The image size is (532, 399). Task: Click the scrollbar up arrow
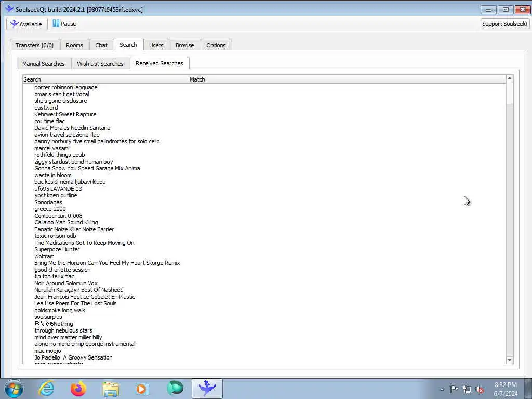point(509,78)
